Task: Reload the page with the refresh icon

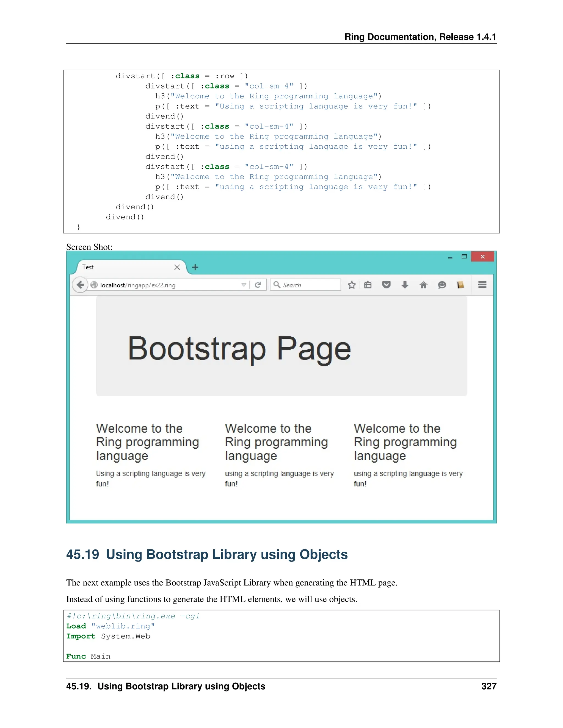Action: (x=258, y=285)
